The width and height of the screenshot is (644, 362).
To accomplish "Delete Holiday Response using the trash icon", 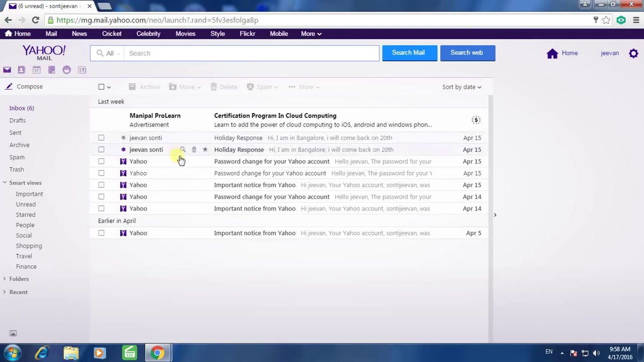I will click(194, 149).
